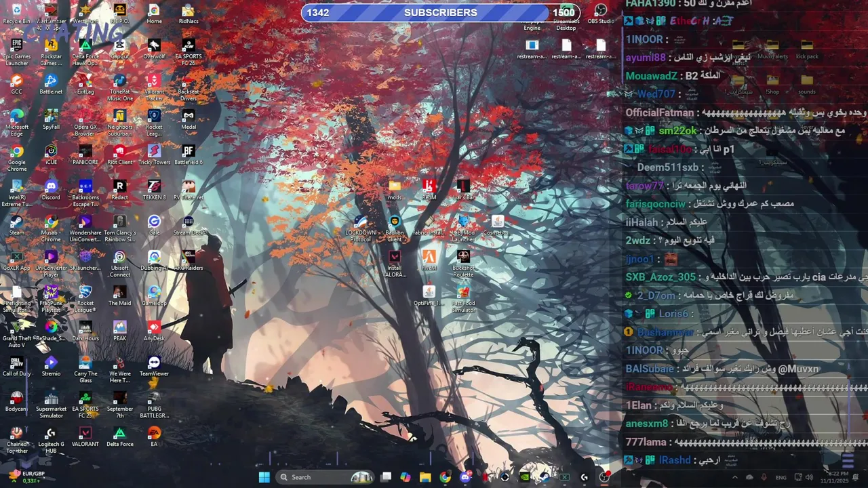Viewport: 868px width, 488px height.
Task: Click chat user 'BAlSubaie'
Action: [x=650, y=369]
